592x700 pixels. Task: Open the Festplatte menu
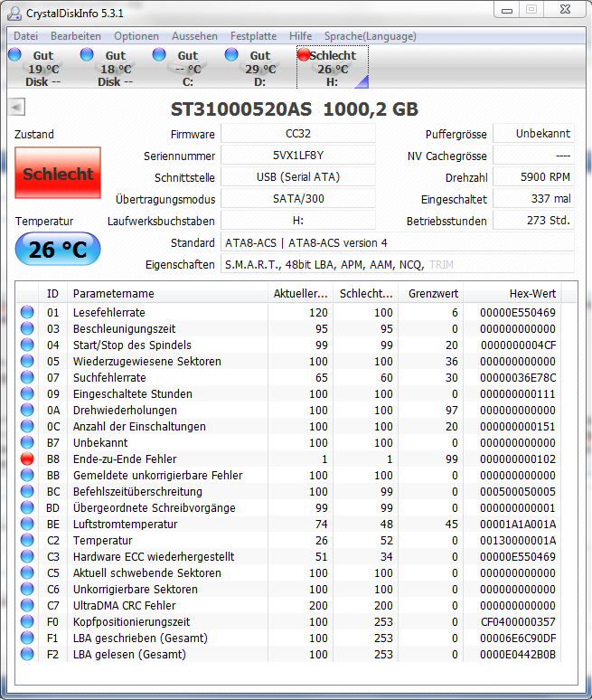(x=253, y=36)
